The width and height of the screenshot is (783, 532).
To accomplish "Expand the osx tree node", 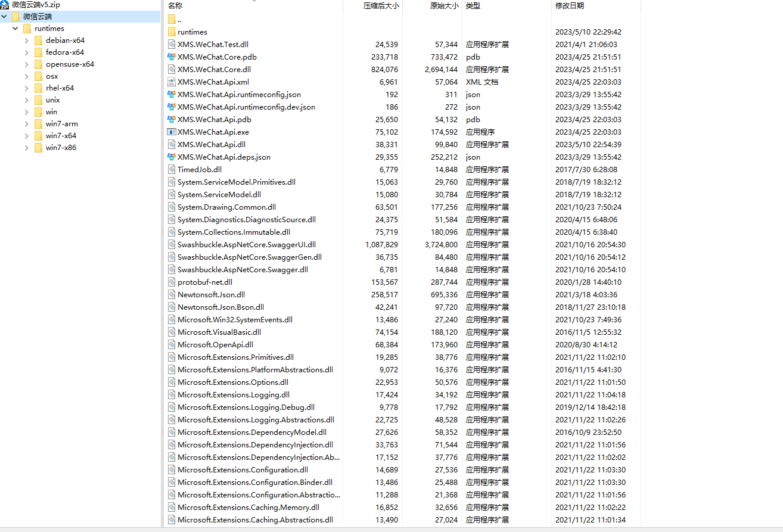I will (27, 76).
